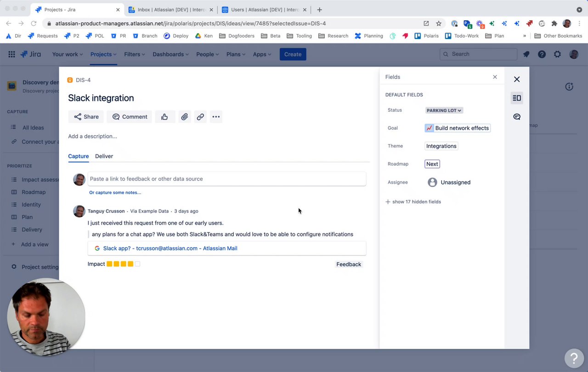The image size is (588, 372).
Task: Open the Plans dropdown
Action: point(236,54)
